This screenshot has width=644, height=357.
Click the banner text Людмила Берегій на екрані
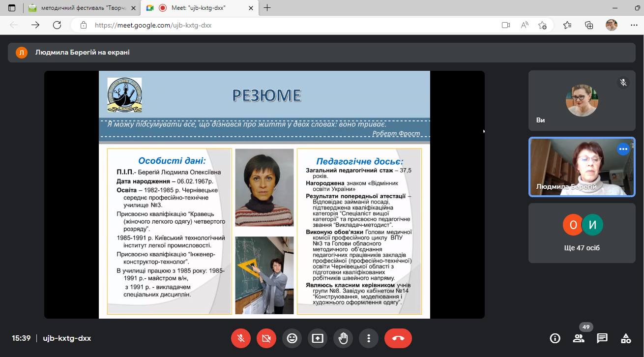83,52
